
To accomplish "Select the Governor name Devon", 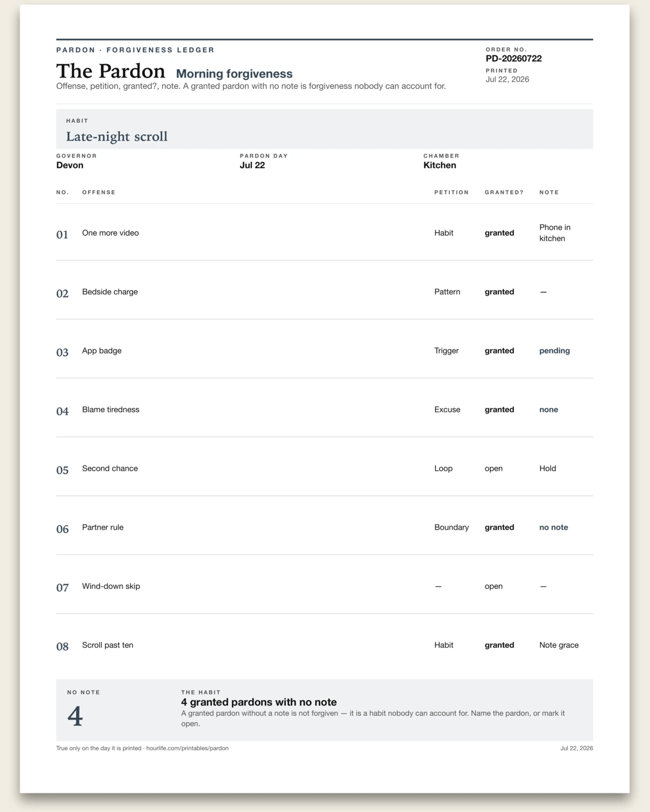I will coord(70,165).
